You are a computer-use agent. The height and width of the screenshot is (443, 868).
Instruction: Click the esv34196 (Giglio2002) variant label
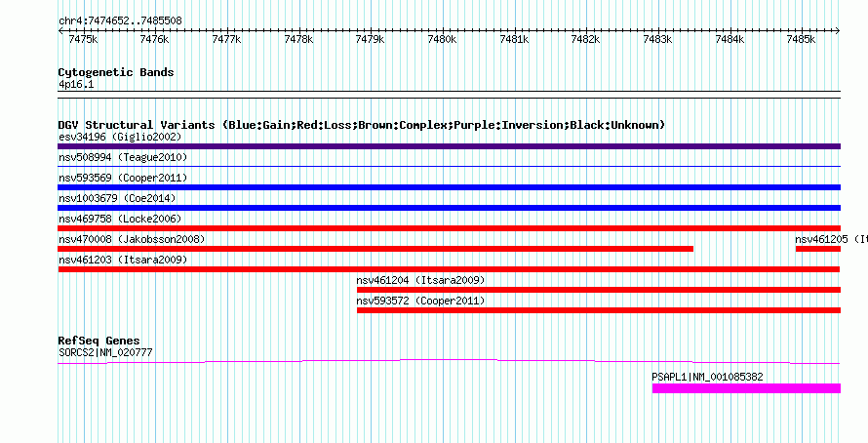[x=120, y=137]
